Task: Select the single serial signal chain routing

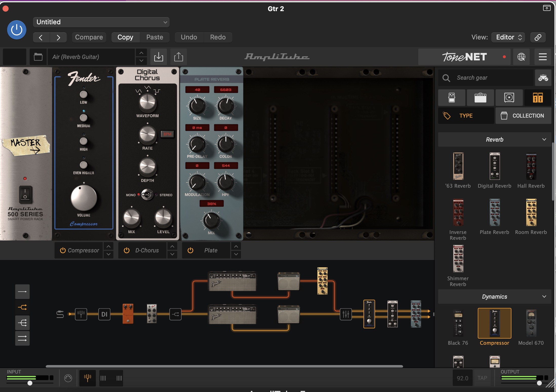Action: [22, 292]
